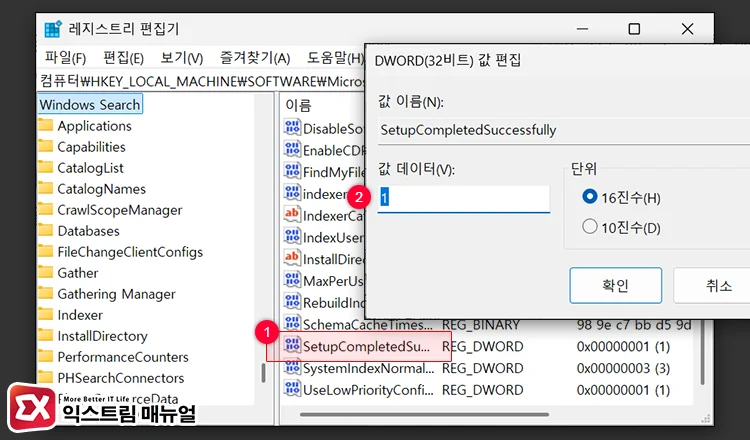Click the InstallDire... string value icon
This screenshot has height=440, width=750.
point(292,258)
